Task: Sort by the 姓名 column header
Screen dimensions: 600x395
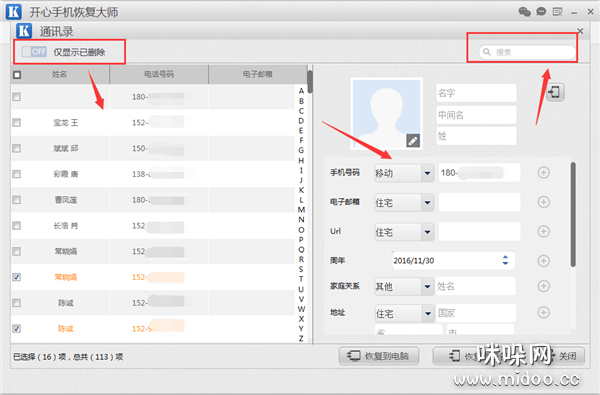Action: (60, 74)
